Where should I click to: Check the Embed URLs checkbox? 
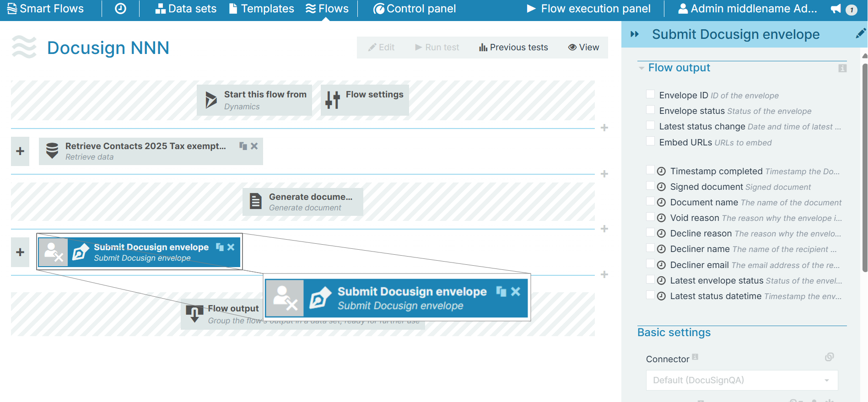650,141
